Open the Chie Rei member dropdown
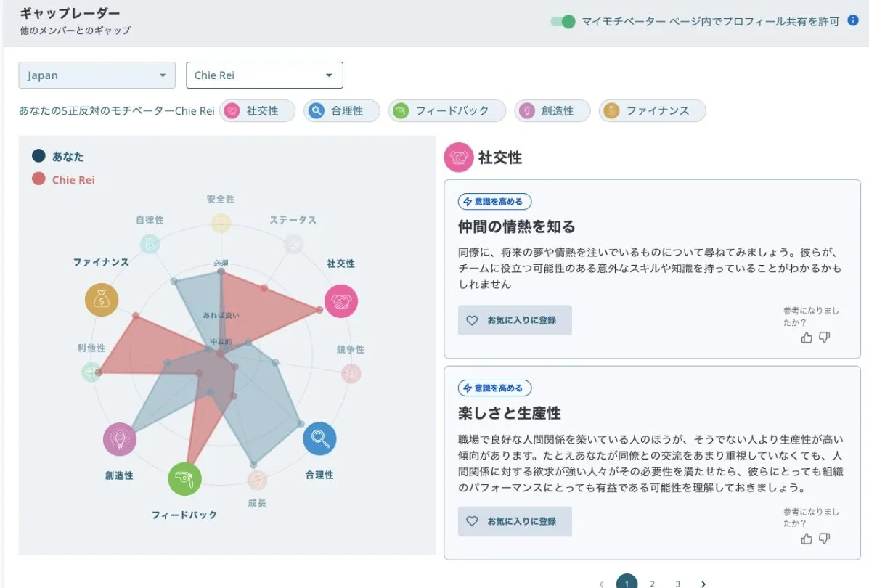The height and width of the screenshot is (588, 869). [x=264, y=75]
